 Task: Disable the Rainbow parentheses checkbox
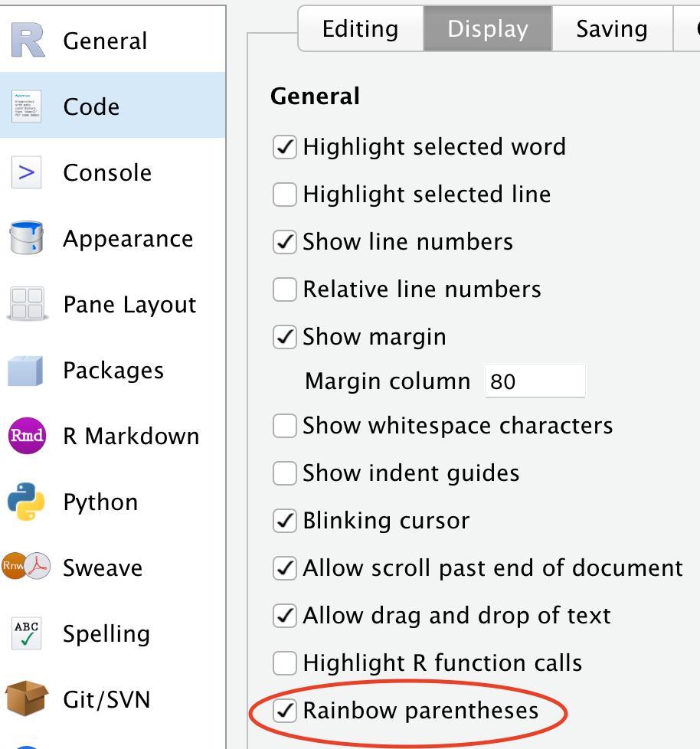pos(285,711)
